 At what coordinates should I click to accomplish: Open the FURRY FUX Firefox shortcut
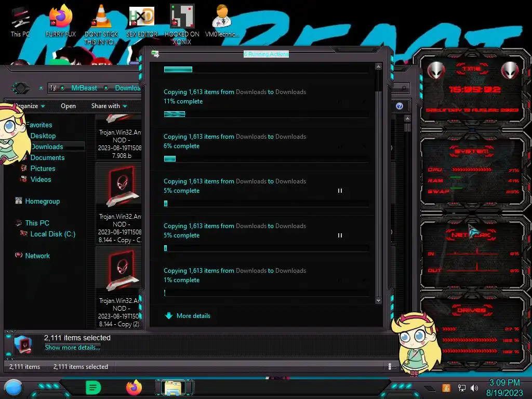(60, 21)
